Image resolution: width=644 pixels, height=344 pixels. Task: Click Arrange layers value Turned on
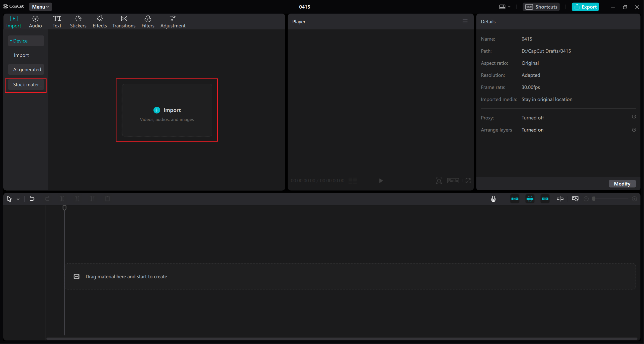(532, 130)
